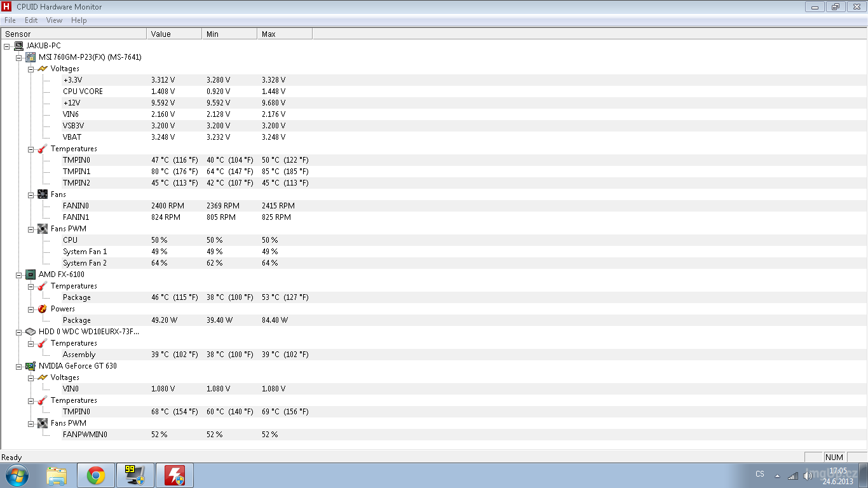
Task: Collapse the Powers section
Action: click(x=31, y=309)
